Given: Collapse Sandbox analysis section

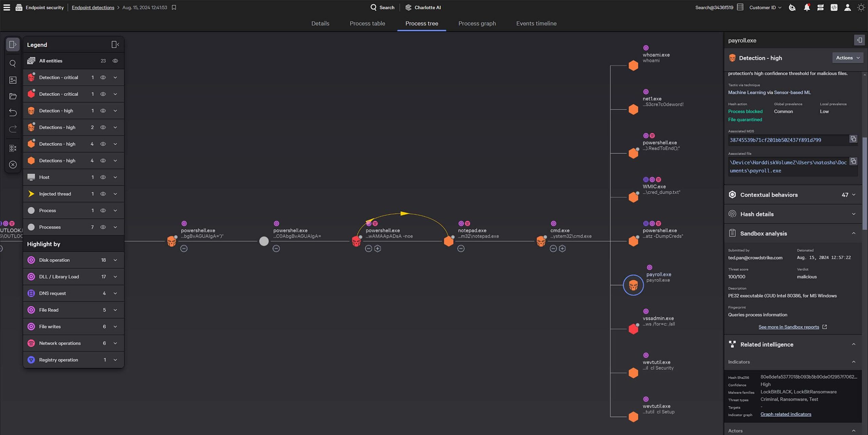Looking at the screenshot, I should click(853, 233).
